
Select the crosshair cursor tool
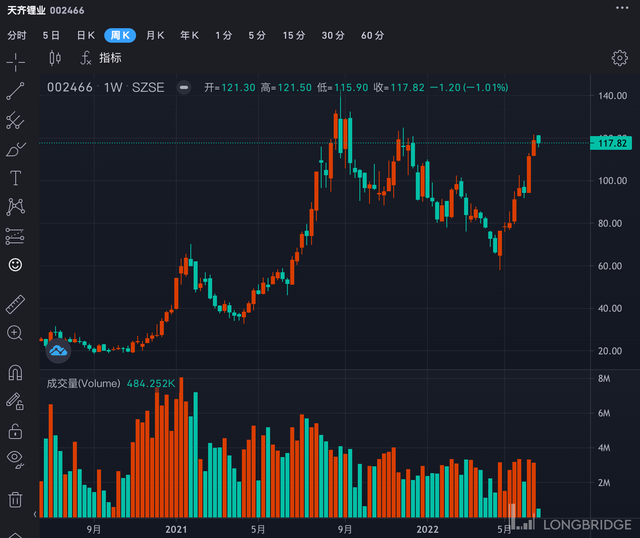pyautogui.click(x=16, y=62)
